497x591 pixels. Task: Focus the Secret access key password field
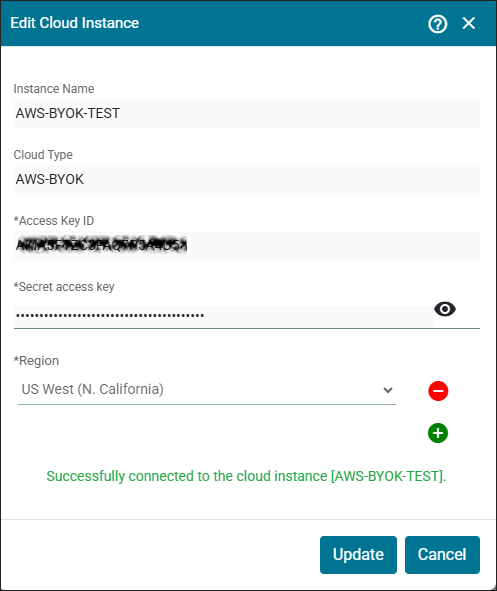click(x=223, y=315)
